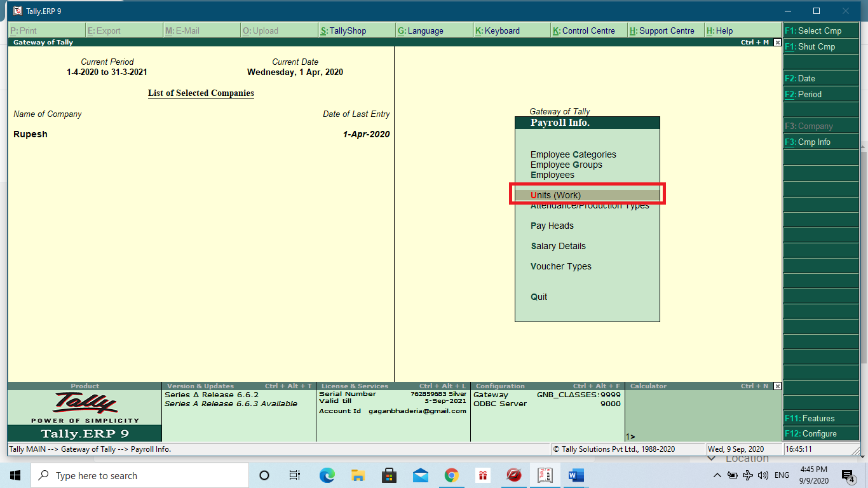Image resolution: width=868 pixels, height=488 pixels.
Task: Open Task View from the taskbar
Action: [x=295, y=475]
